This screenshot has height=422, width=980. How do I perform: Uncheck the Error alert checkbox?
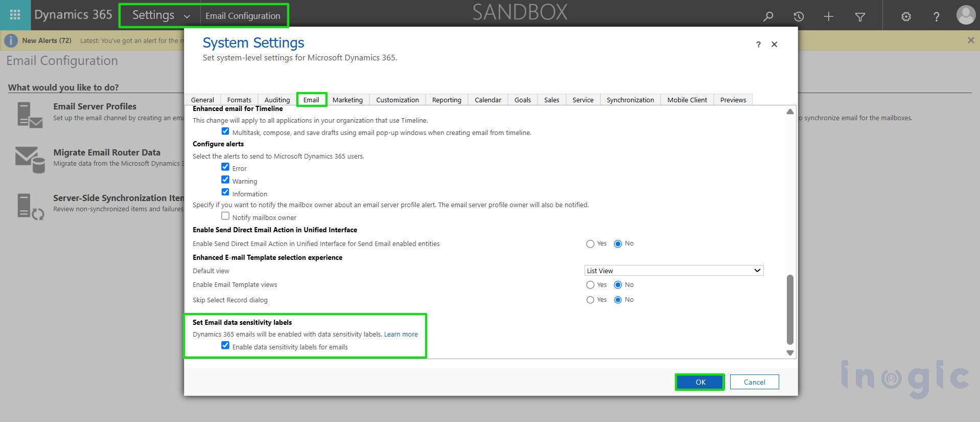(x=225, y=167)
